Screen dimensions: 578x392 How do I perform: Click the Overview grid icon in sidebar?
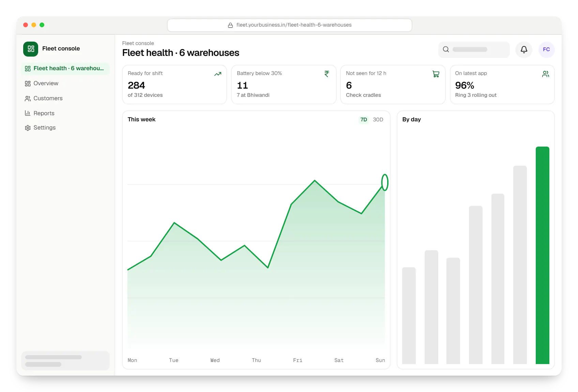click(28, 84)
